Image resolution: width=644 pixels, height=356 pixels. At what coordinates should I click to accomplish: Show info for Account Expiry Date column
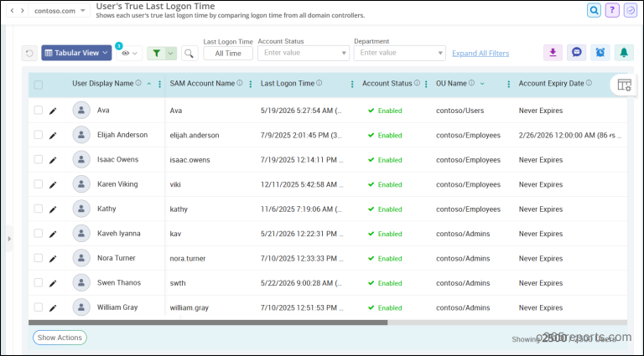[x=589, y=83]
